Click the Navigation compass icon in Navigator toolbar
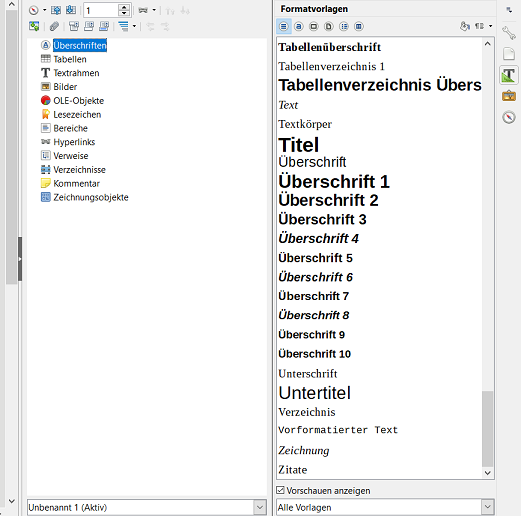The width and height of the screenshot is (521, 516). [x=34, y=10]
